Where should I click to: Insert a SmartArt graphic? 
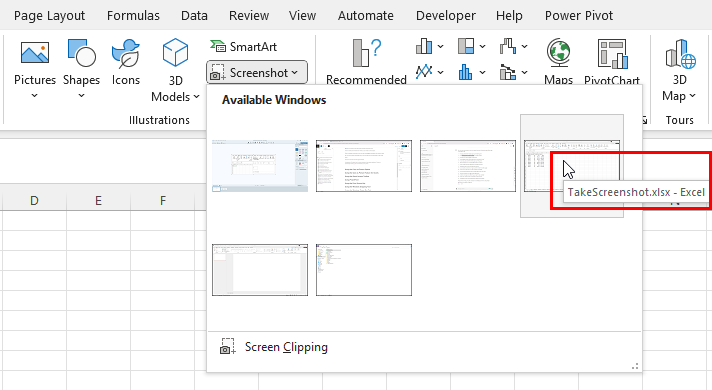[243, 47]
